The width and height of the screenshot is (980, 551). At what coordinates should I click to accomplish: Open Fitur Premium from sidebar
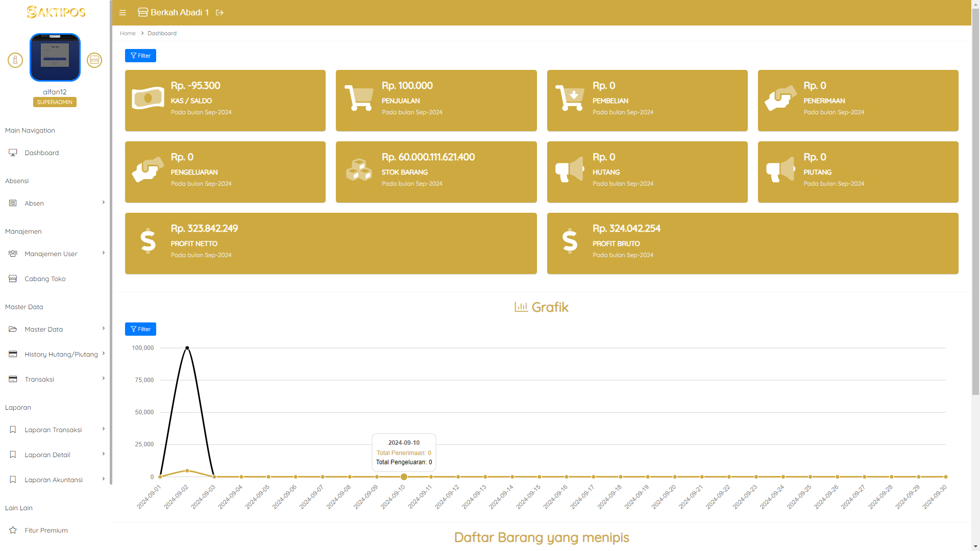tap(46, 531)
